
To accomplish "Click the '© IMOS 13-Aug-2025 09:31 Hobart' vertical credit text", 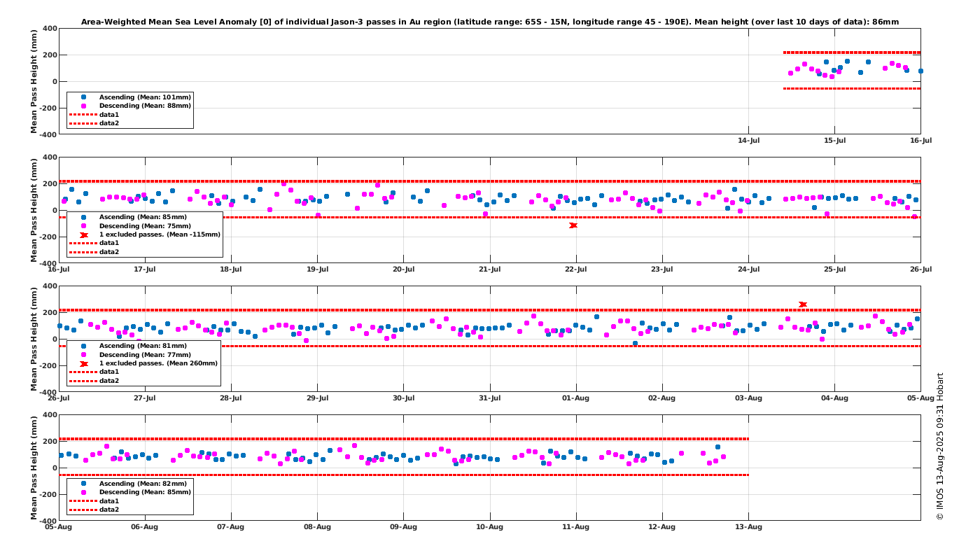I will point(940,446).
